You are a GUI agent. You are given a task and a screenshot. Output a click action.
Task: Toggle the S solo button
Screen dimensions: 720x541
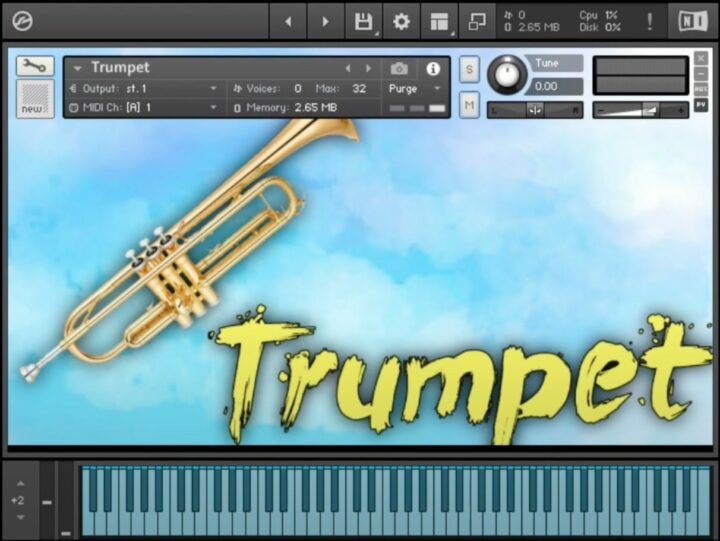point(469,70)
